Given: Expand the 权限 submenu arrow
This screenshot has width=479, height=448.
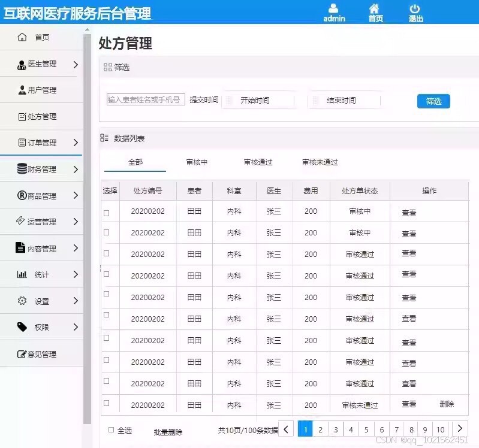Looking at the screenshot, I should tap(76, 327).
